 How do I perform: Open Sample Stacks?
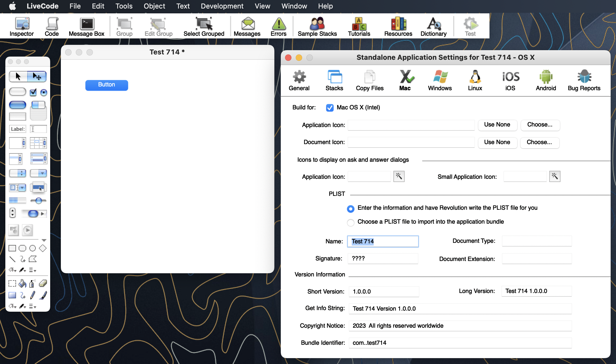(317, 27)
